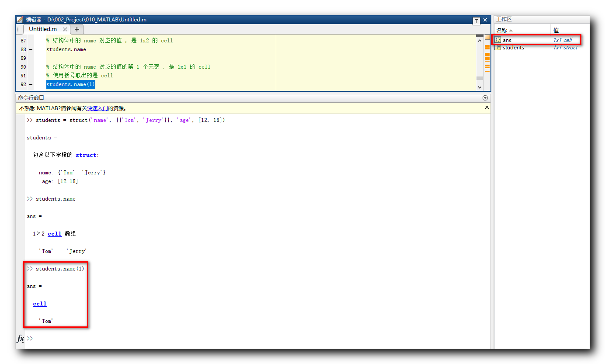Click the final 'Tom' output value
This screenshot has width=605, height=364.
pyautogui.click(x=46, y=321)
